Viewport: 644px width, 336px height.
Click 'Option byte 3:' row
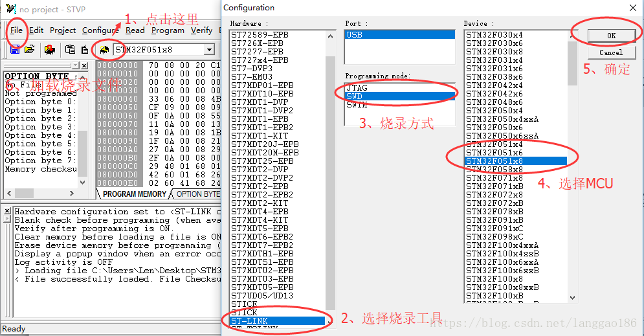pos(41,127)
